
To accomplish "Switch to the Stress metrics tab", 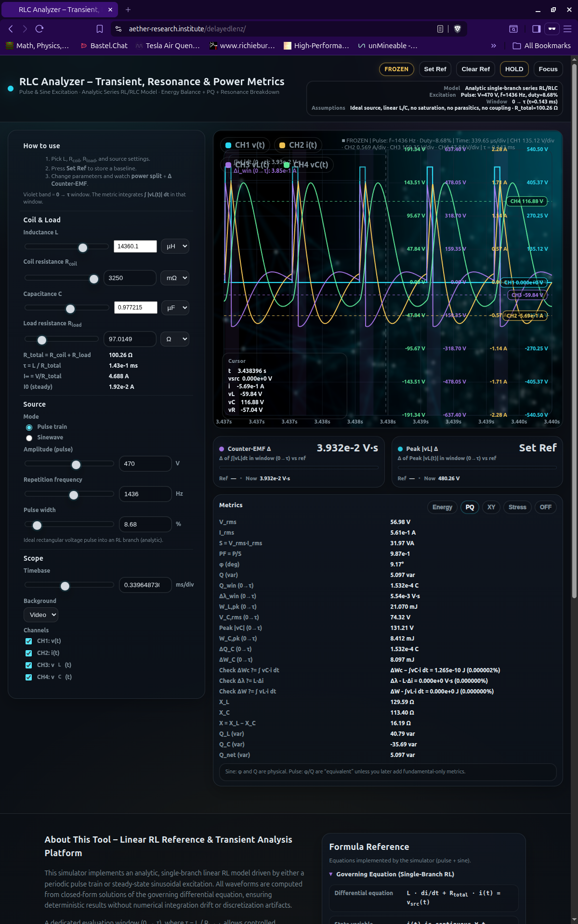I will pyautogui.click(x=517, y=507).
